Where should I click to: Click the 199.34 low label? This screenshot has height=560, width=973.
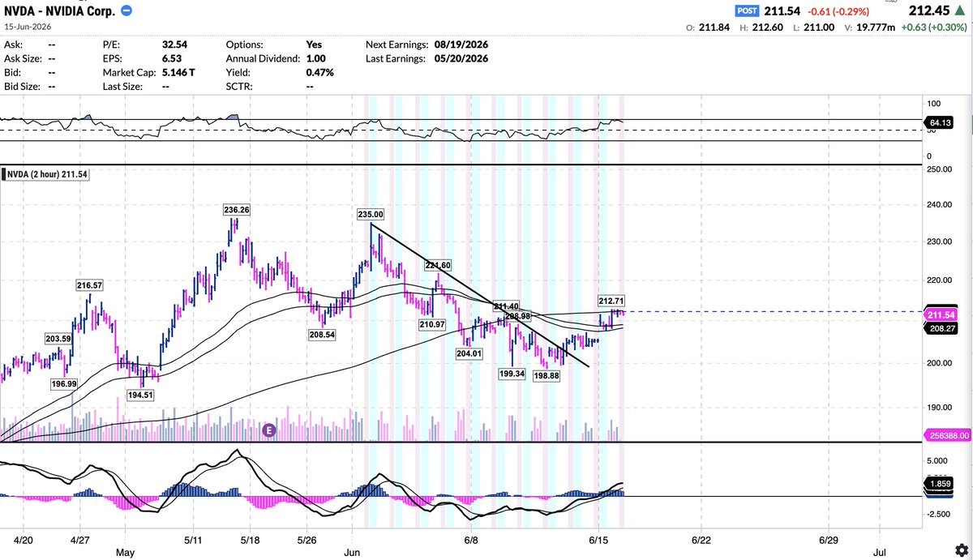pos(512,374)
